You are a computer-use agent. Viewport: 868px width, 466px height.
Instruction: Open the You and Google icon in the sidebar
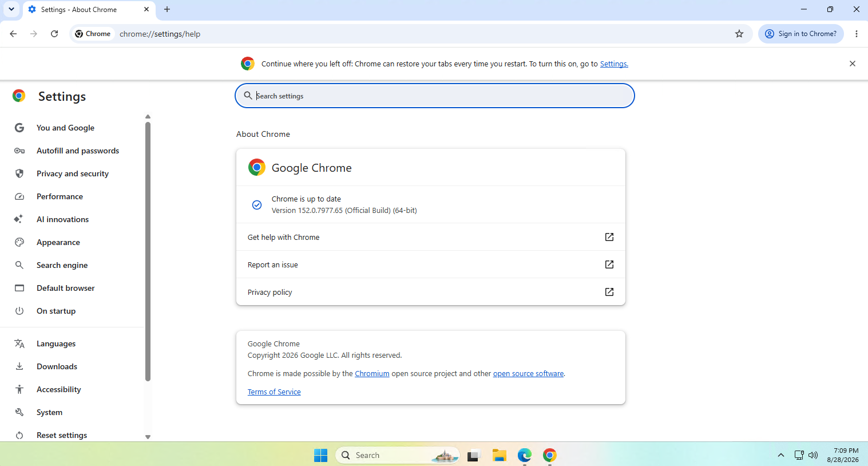(x=19, y=128)
